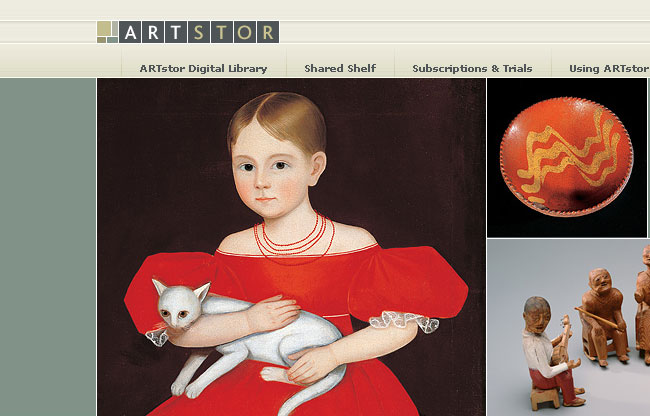Open the carved wooden figurines image
The height and width of the screenshot is (416, 650).
[568, 327]
